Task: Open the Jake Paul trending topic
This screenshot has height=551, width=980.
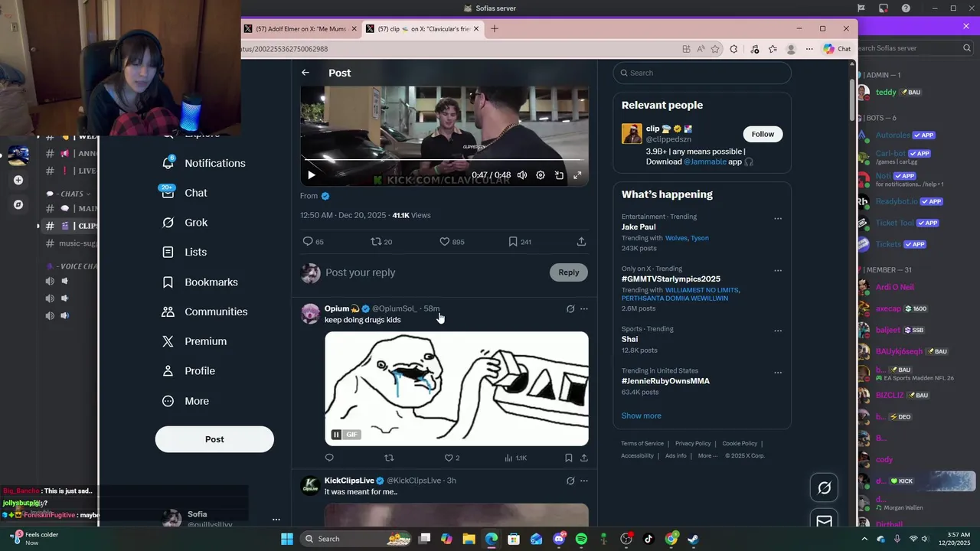Action: point(639,227)
